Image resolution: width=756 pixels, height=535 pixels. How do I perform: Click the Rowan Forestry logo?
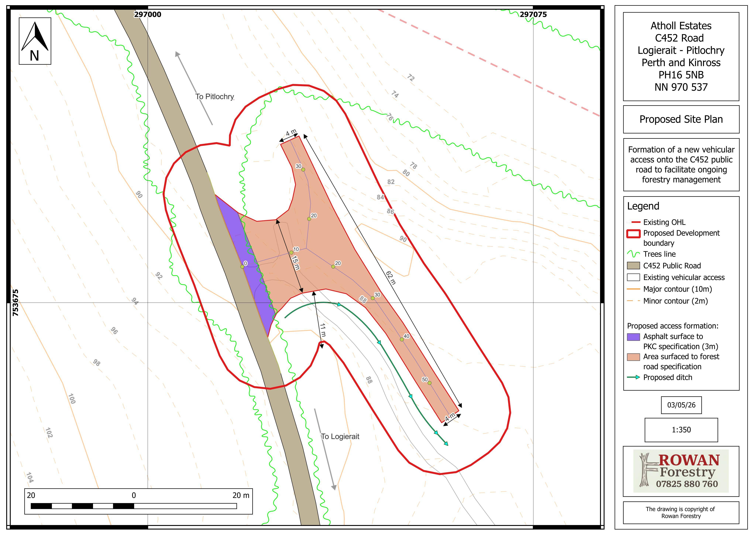[681, 471]
